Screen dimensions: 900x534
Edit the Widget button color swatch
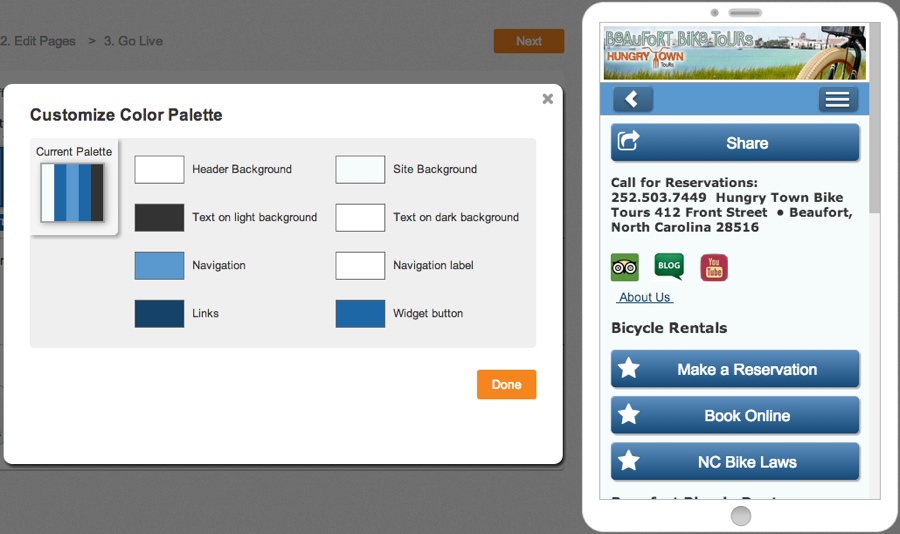click(x=360, y=314)
